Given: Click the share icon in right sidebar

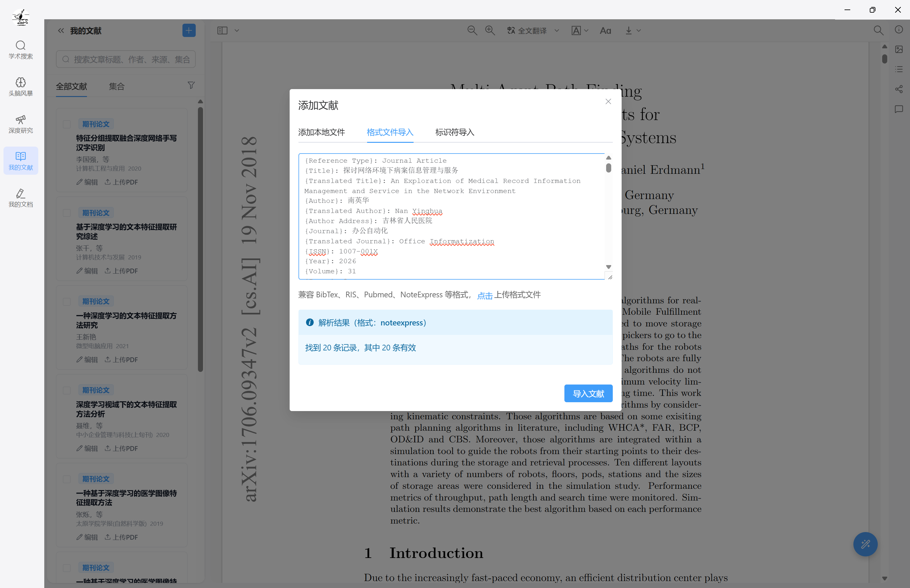Looking at the screenshot, I should point(899,89).
